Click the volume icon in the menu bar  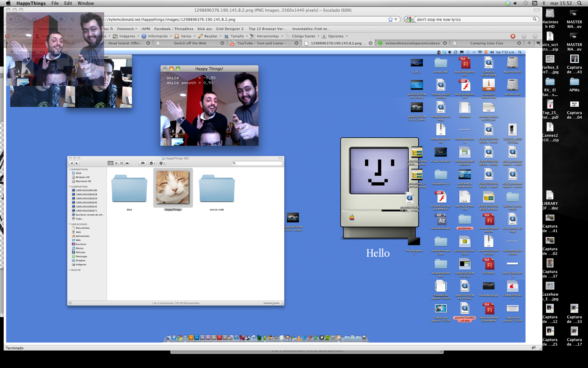515,3
